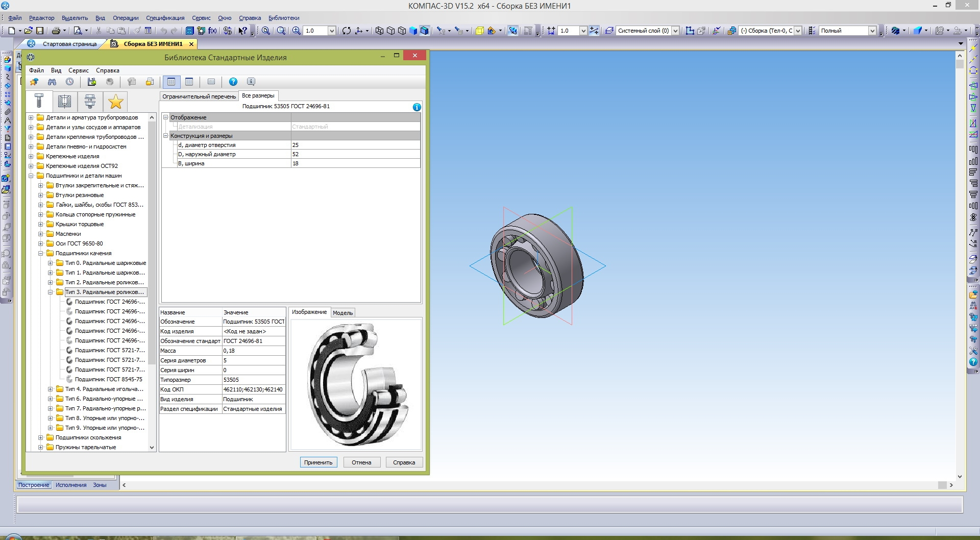Open the binoculars search in library window
The height and width of the screenshot is (540, 980).
52,82
